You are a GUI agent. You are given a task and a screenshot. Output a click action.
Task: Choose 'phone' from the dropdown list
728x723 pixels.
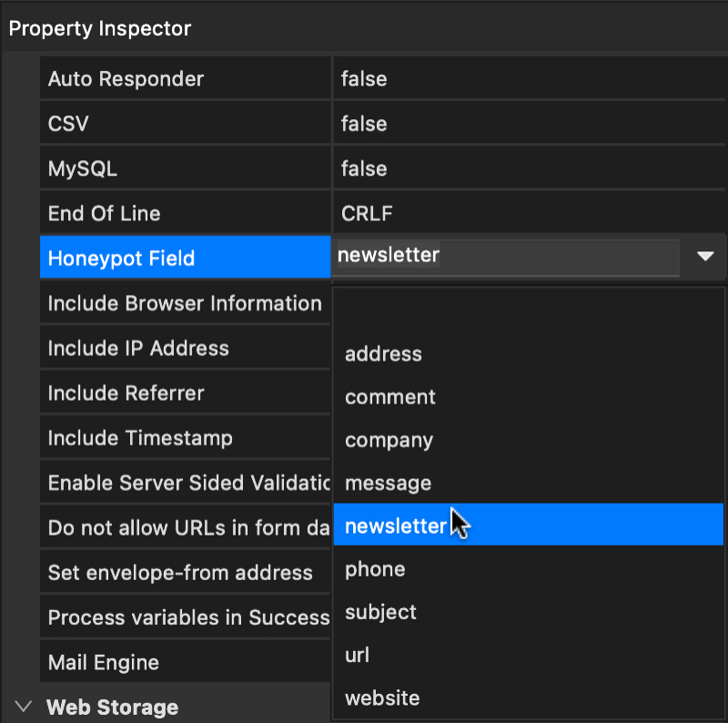375,569
